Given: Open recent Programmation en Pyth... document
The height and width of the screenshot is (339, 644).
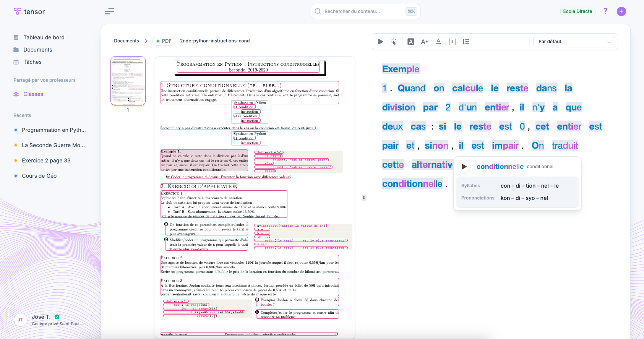Looking at the screenshot, I should 54,130.
